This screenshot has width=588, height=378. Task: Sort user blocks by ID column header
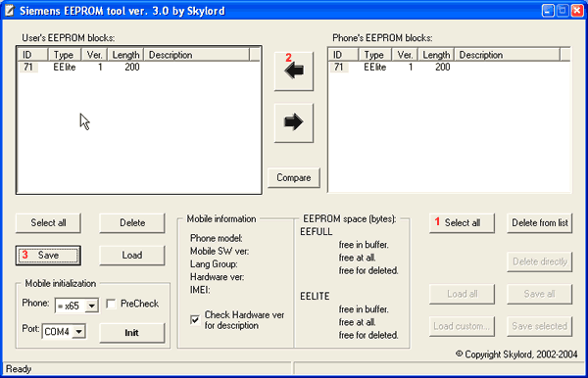pyautogui.click(x=33, y=55)
